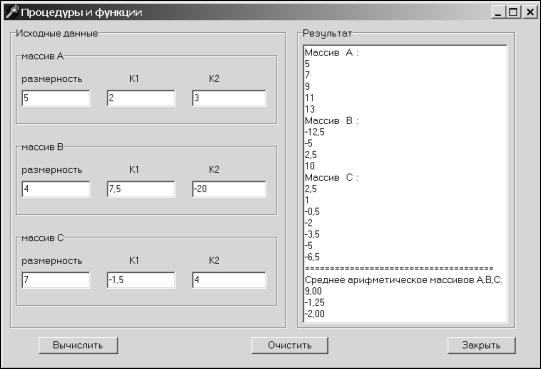
Task: Click the equals-sign separator line in results
Action: click(x=399, y=269)
